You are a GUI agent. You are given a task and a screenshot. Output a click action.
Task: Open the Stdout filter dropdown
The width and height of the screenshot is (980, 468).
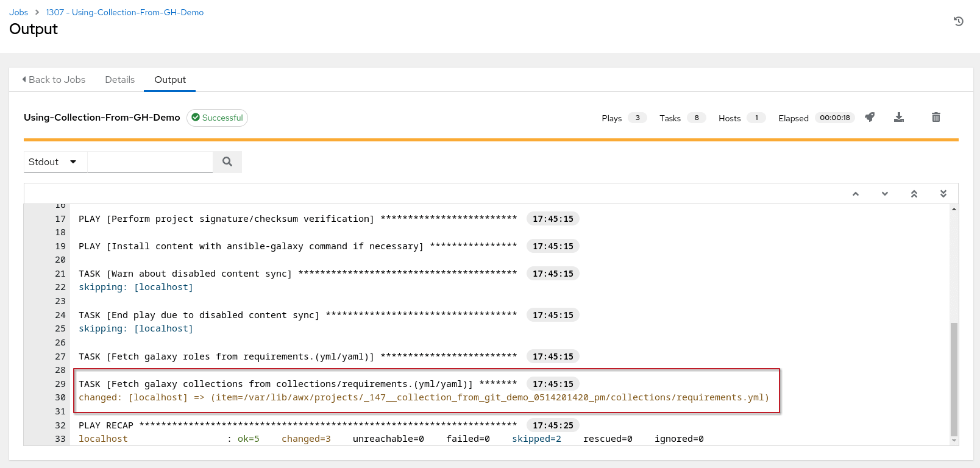(x=54, y=162)
